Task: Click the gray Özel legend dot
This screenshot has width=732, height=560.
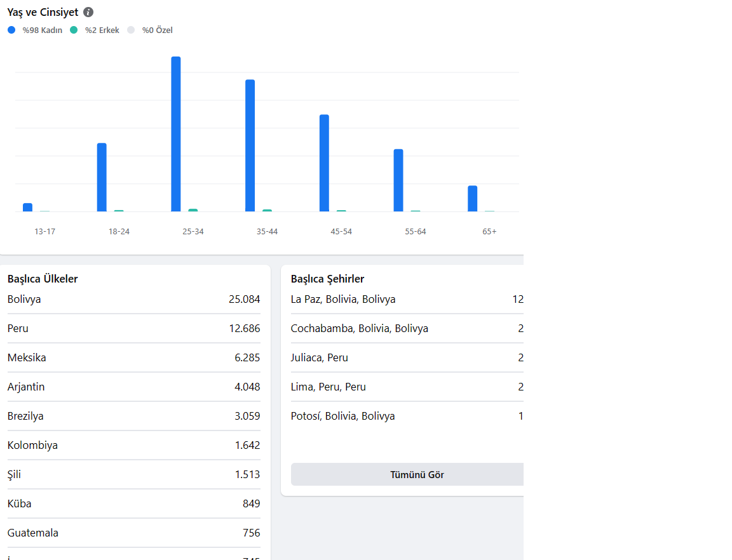Action: 131,30
